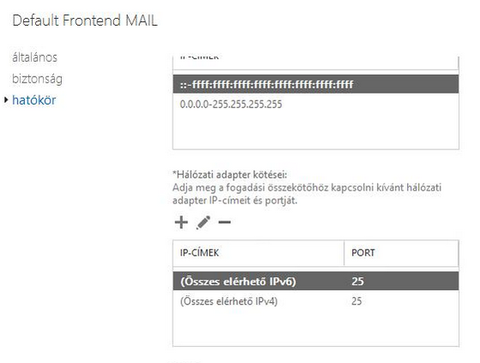The image size is (480, 363).
Task: Click the adapter bindings description text
Action: point(307,194)
